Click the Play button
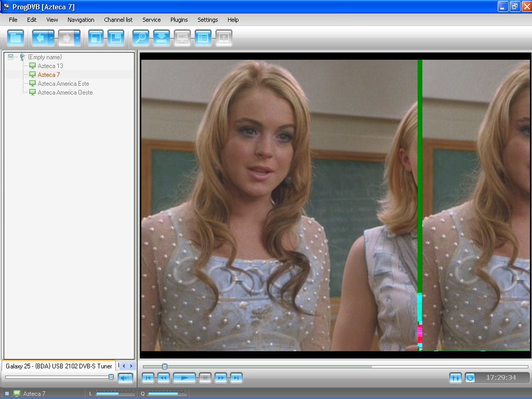The height and width of the screenshot is (399, 532). (184, 378)
